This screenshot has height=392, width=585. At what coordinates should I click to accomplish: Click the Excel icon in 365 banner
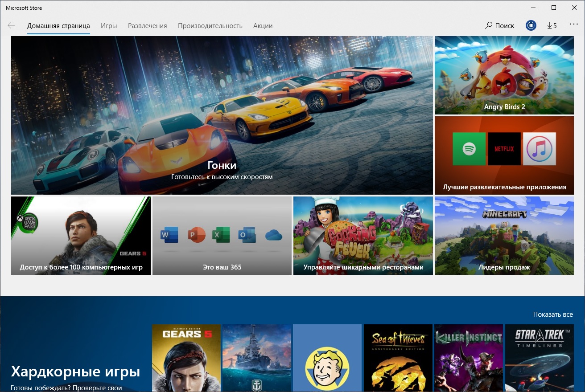[221, 234]
